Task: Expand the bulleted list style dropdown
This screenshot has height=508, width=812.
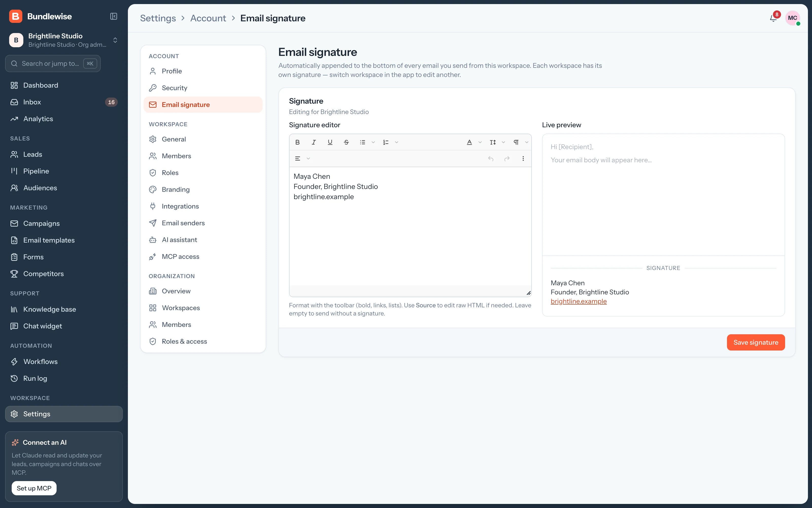Action: point(373,142)
